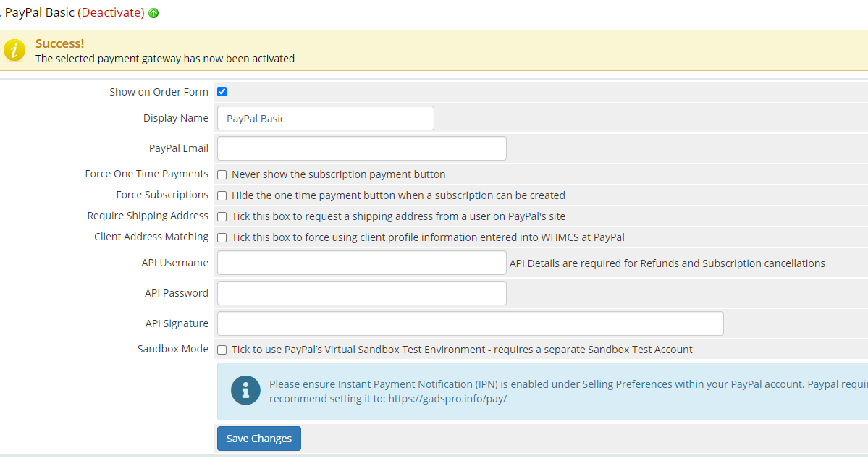Click the 'API Signature' label
Screen dimensions: 868x461
tap(177, 323)
